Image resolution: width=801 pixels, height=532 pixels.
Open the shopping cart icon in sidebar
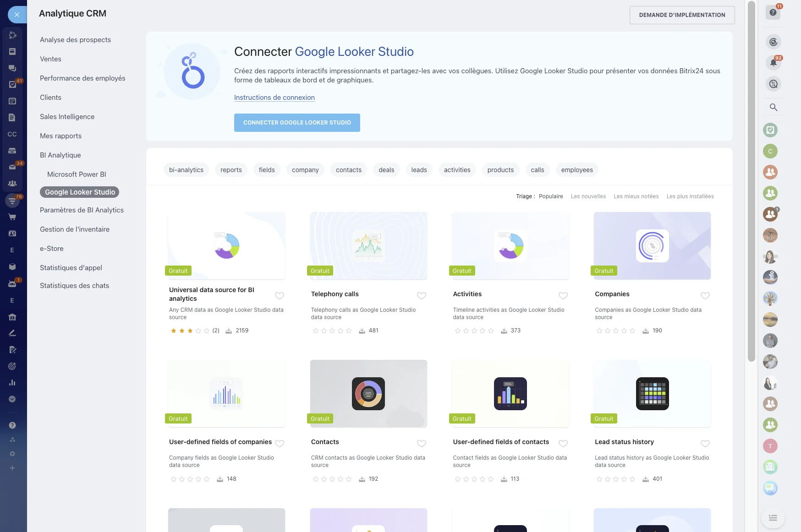click(x=12, y=217)
